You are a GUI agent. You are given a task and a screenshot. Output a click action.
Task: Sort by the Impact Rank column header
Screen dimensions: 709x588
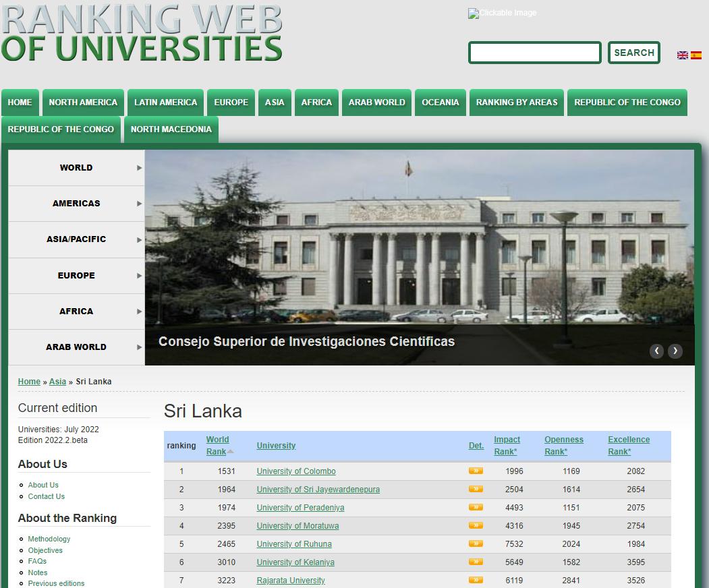tap(507, 445)
